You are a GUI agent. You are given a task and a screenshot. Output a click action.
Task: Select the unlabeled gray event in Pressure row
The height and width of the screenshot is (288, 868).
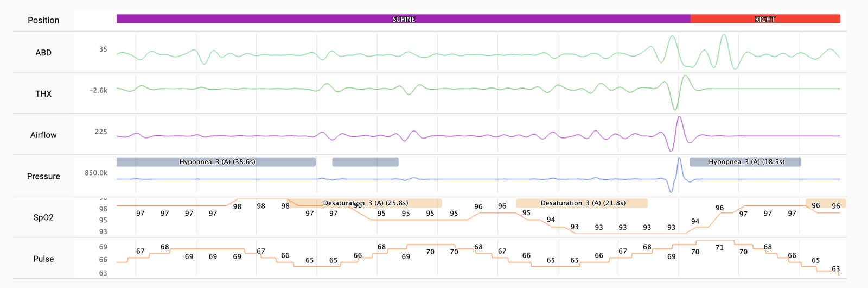click(365, 162)
